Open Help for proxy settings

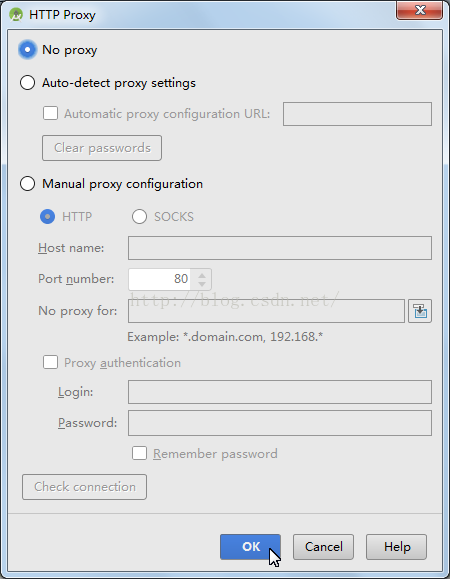click(x=396, y=547)
